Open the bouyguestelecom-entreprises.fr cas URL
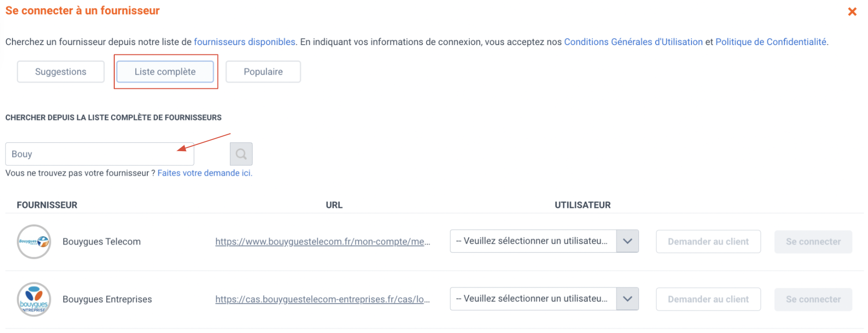The image size is (868, 333). 322,299
